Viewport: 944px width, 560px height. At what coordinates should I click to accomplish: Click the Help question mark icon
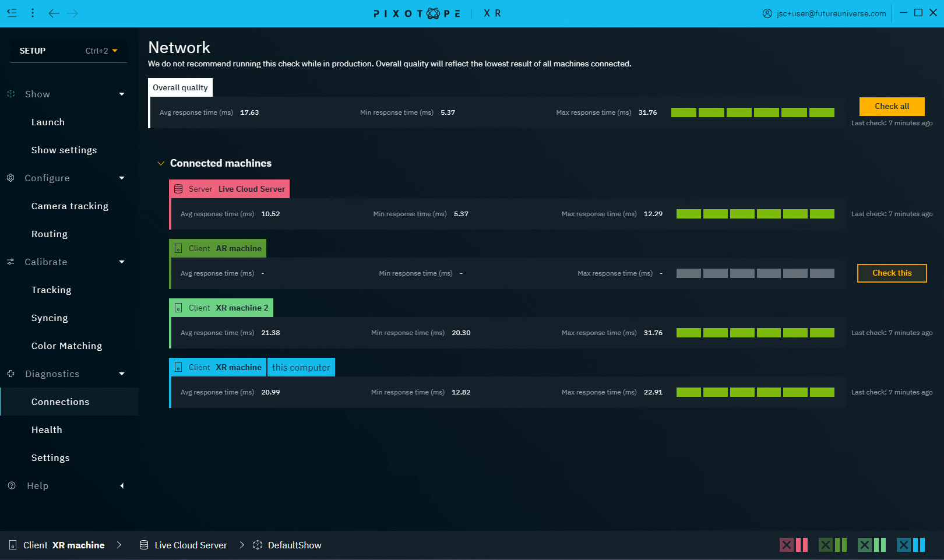point(11,485)
